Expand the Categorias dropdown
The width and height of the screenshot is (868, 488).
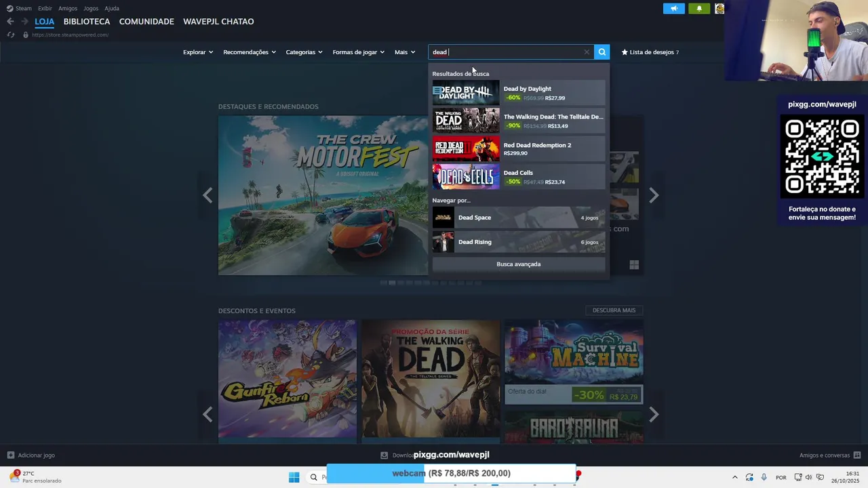[x=304, y=52]
